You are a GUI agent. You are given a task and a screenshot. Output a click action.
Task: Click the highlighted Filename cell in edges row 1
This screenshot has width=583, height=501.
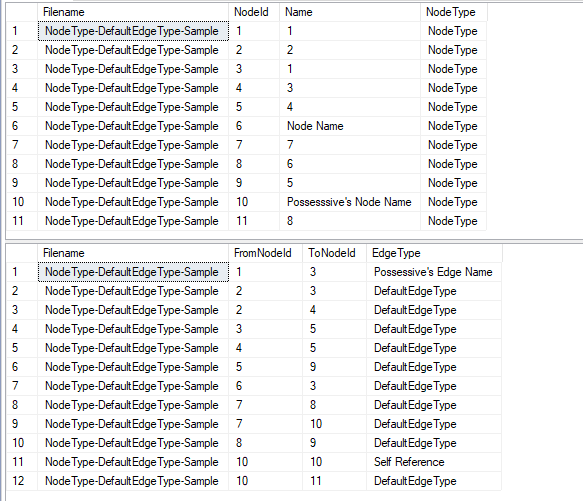click(133, 272)
